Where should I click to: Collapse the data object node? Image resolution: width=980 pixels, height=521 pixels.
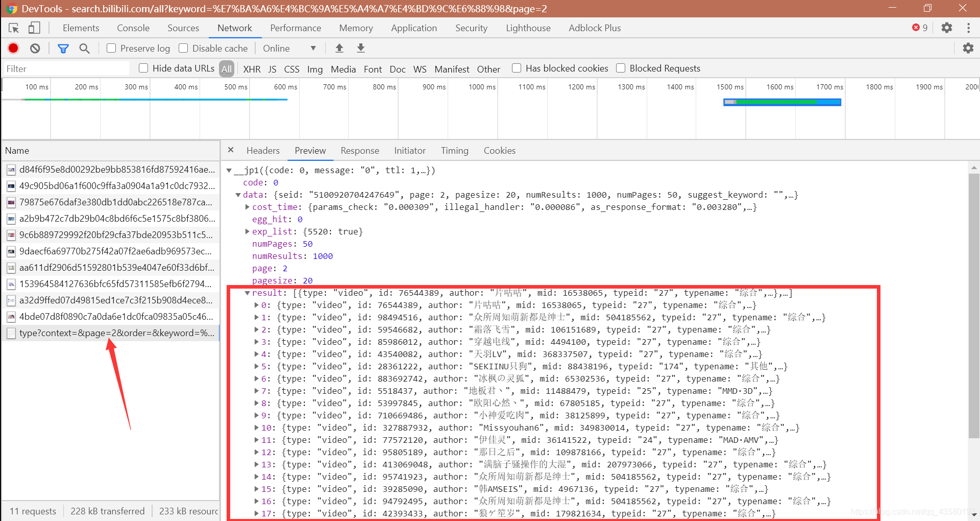coord(238,195)
